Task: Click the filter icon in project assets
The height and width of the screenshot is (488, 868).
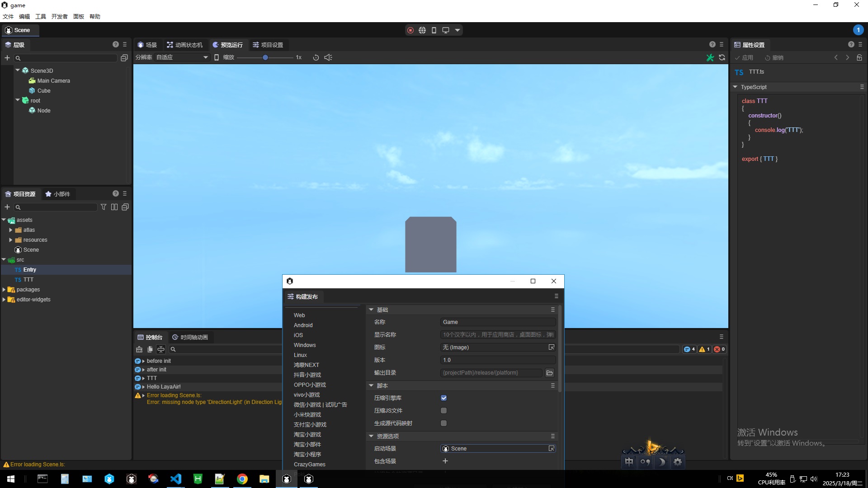Action: (104, 207)
